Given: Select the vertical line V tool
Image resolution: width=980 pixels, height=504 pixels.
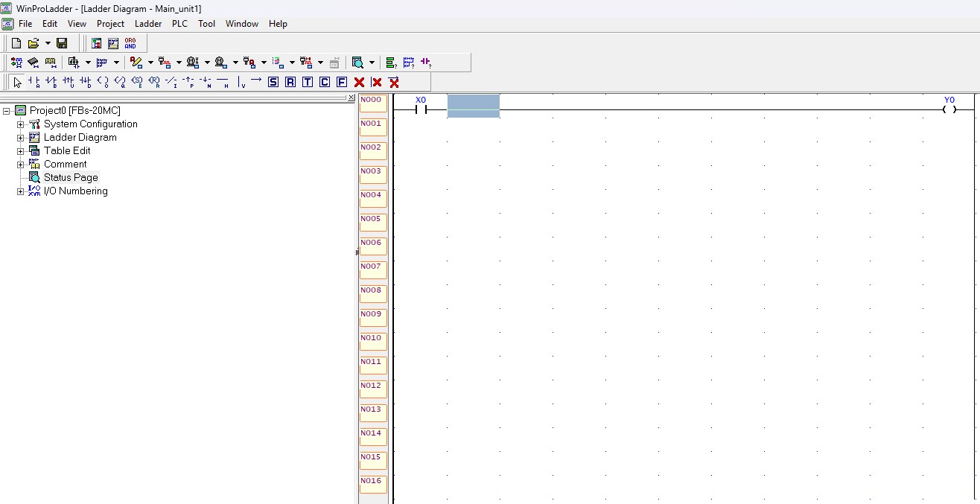Looking at the screenshot, I should coord(241,82).
